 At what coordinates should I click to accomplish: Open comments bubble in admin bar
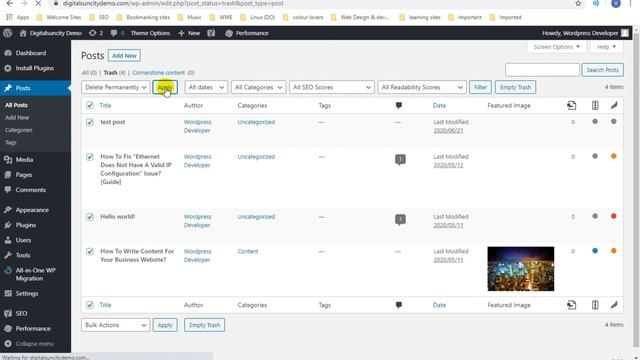click(114, 33)
